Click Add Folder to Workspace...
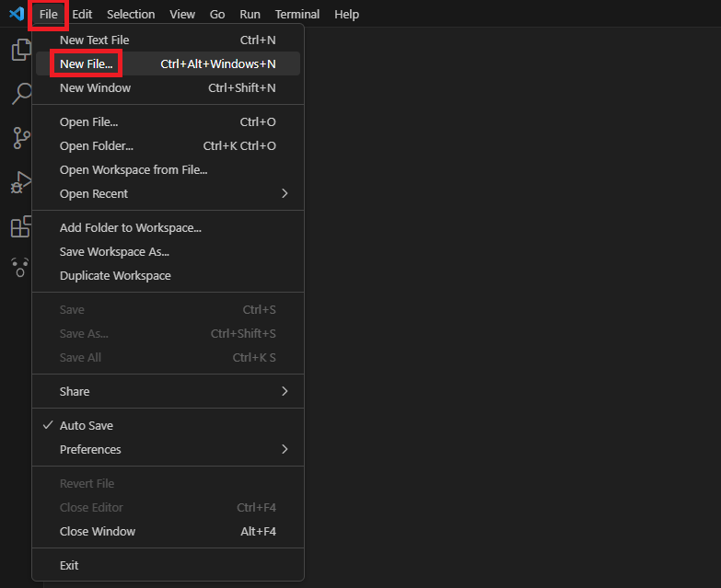Screen dimensions: 721x588 coord(130,227)
